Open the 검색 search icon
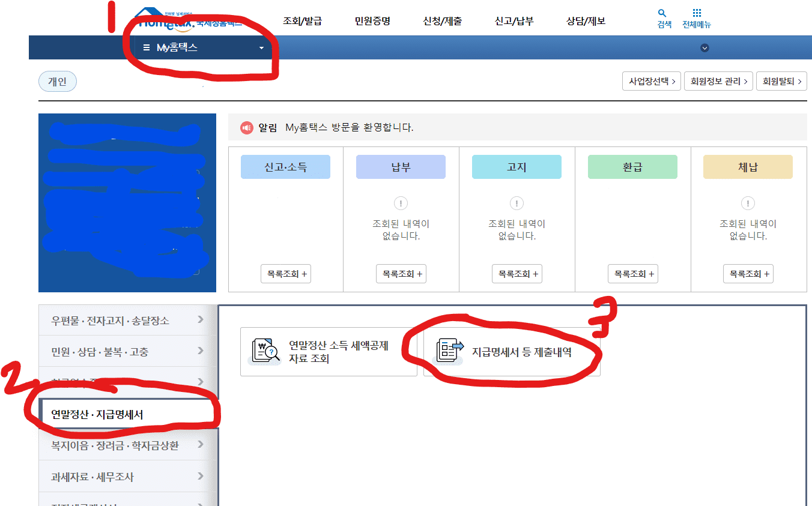Screen dimensions: 812x506 pos(662,13)
